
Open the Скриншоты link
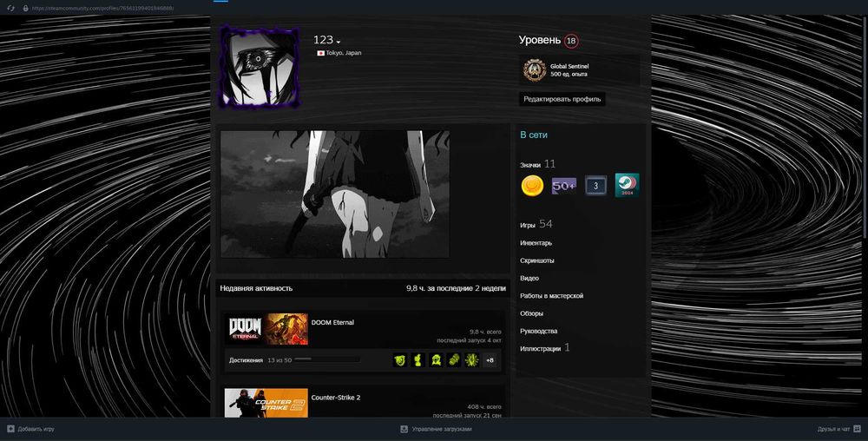coord(537,260)
